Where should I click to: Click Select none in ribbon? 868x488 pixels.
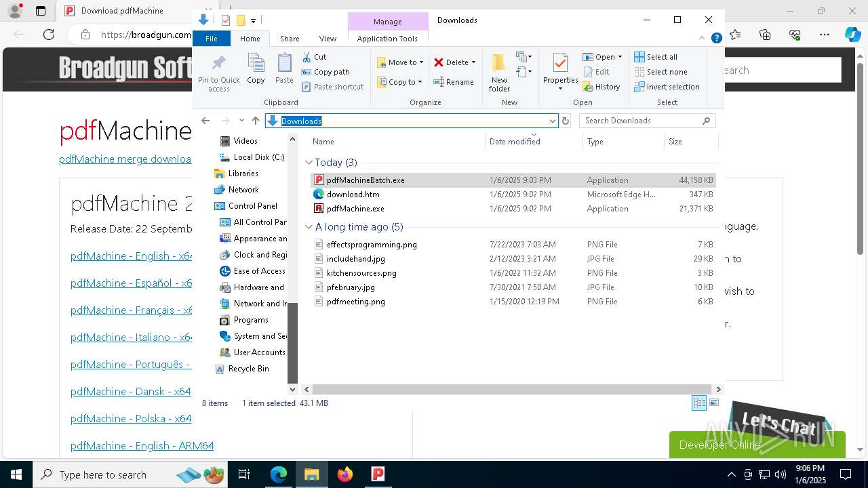pos(660,72)
